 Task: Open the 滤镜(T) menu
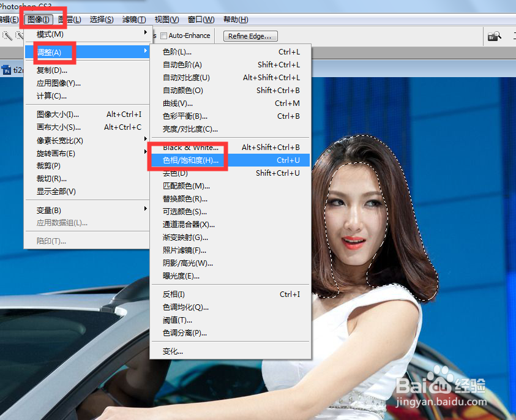(134, 20)
